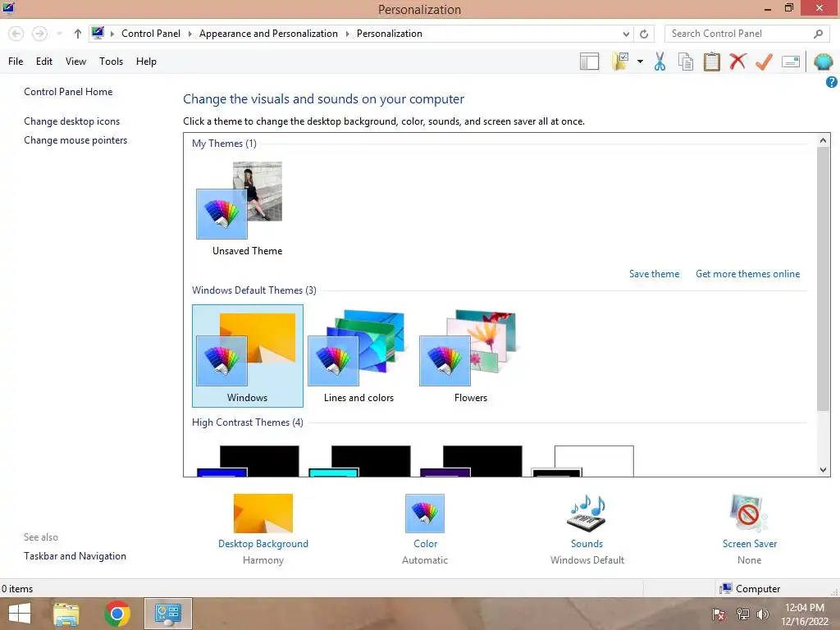Click the Cut scissors icon
The width and height of the screenshot is (840, 630).
[660, 62]
